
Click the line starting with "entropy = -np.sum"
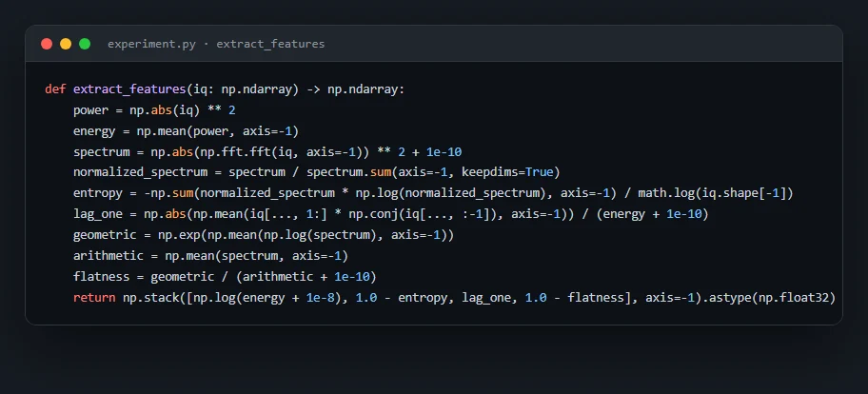point(433,194)
